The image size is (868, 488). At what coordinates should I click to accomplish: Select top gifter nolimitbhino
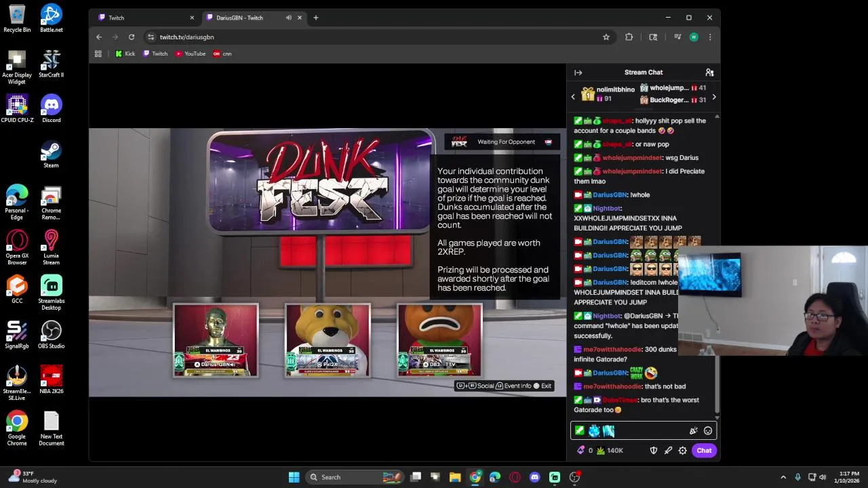click(x=615, y=89)
